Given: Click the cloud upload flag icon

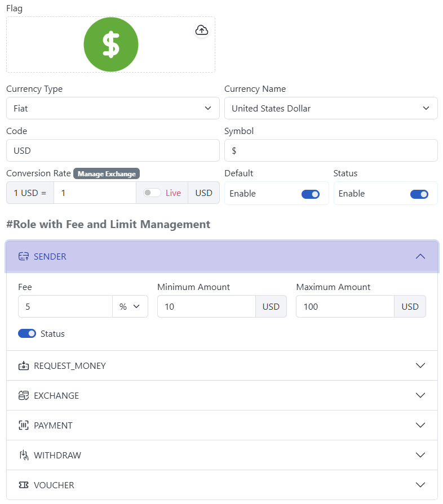Looking at the screenshot, I should 202,30.
